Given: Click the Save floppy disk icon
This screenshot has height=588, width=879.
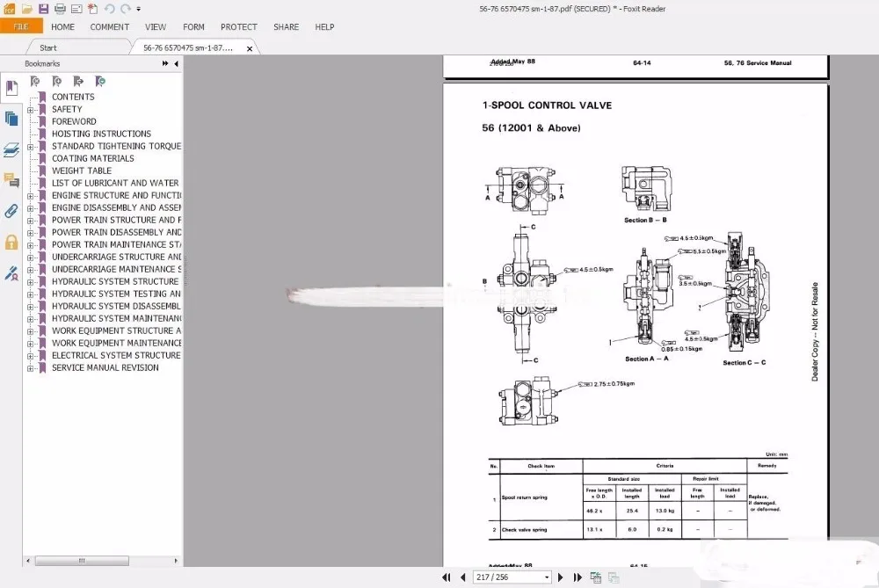Looking at the screenshot, I should [43, 9].
